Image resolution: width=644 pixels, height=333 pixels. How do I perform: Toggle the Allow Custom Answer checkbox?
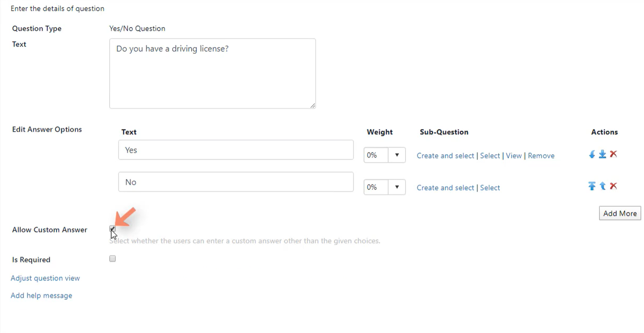click(112, 229)
